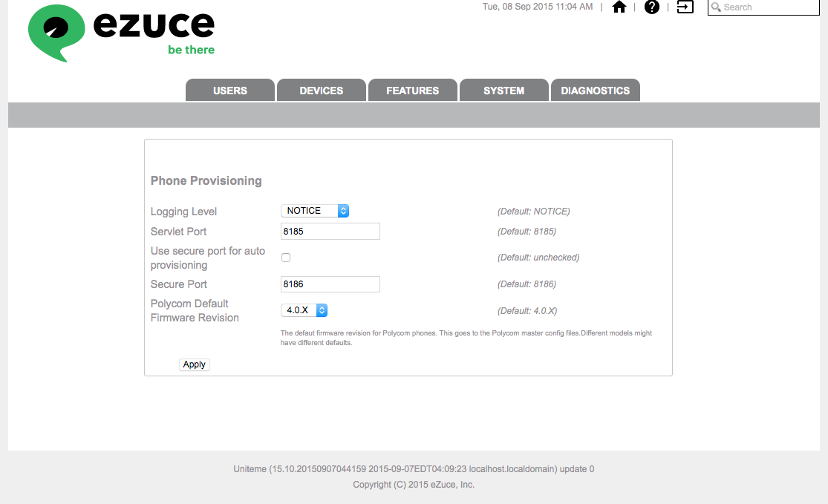
Task: Click the logout arrow icon
Action: click(x=685, y=7)
